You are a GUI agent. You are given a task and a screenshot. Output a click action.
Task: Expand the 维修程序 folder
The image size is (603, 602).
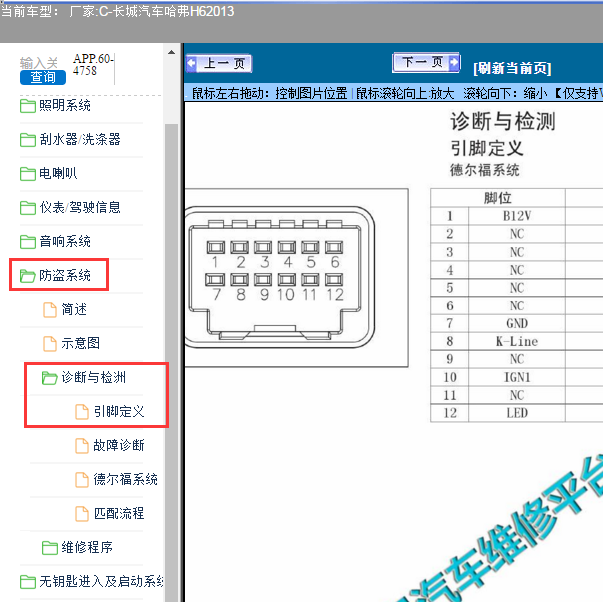[x=87, y=547]
